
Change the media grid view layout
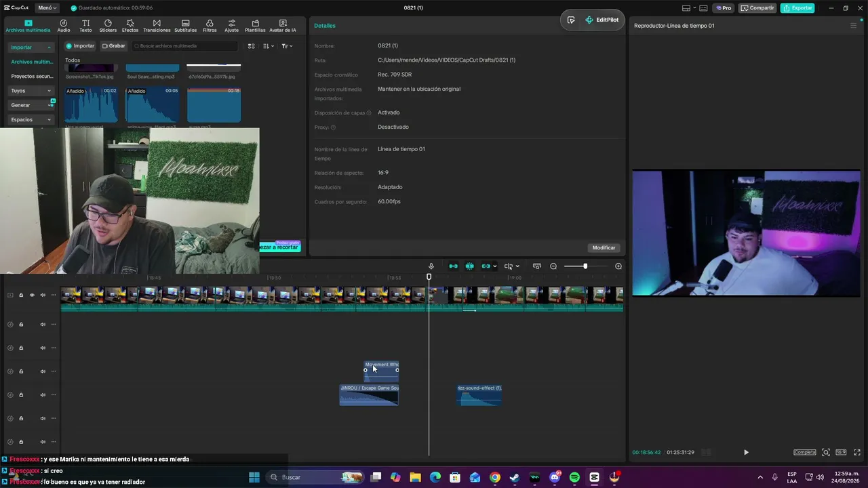click(x=252, y=46)
